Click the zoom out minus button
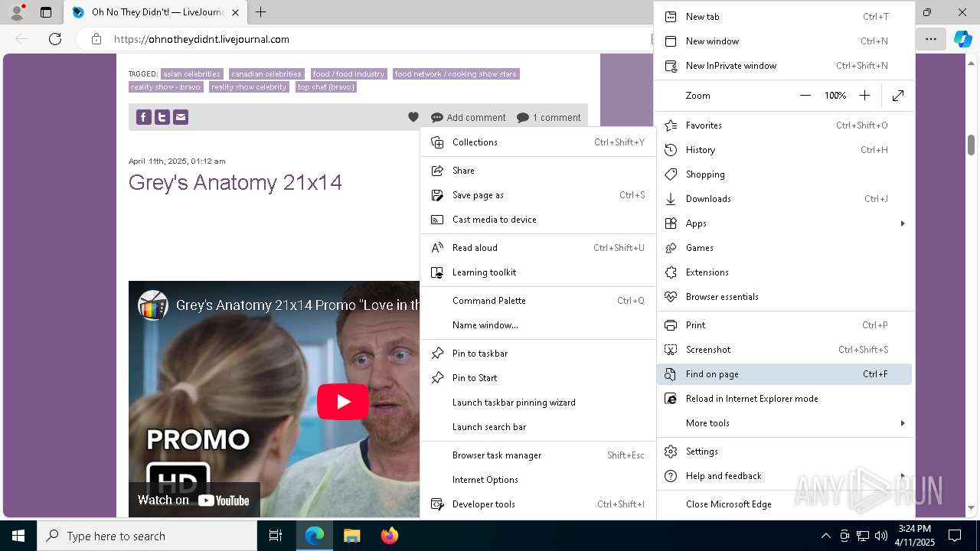The width and height of the screenshot is (980, 551). point(805,96)
